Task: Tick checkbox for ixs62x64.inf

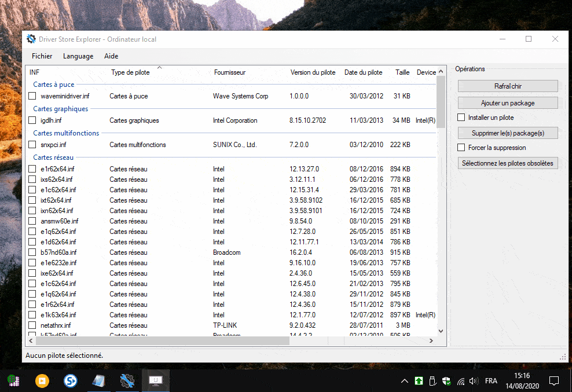Action: coord(32,179)
